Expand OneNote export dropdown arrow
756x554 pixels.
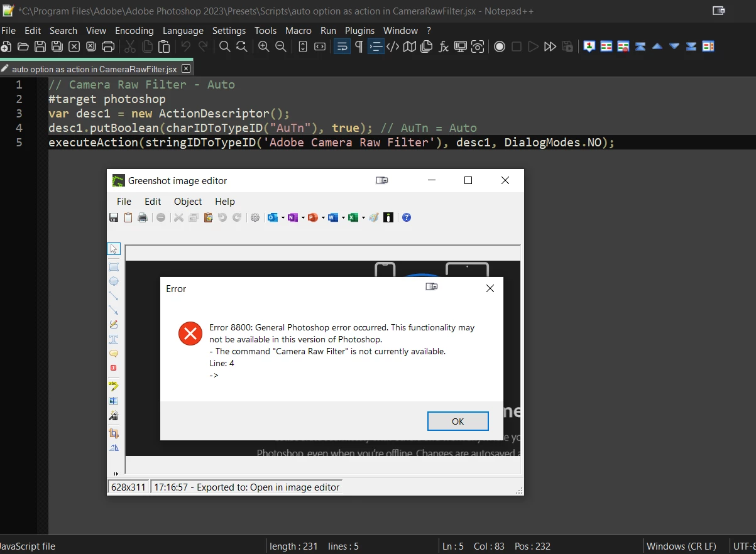[303, 218]
